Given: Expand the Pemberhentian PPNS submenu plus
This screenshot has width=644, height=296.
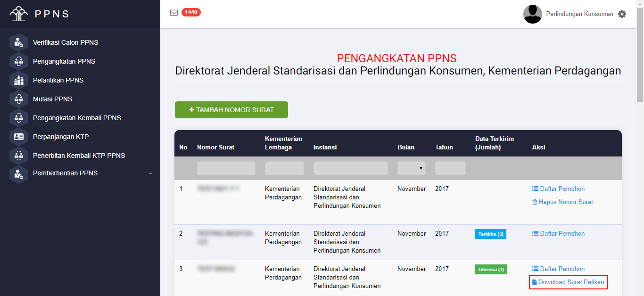Looking at the screenshot, I should (x=150, y=173).
